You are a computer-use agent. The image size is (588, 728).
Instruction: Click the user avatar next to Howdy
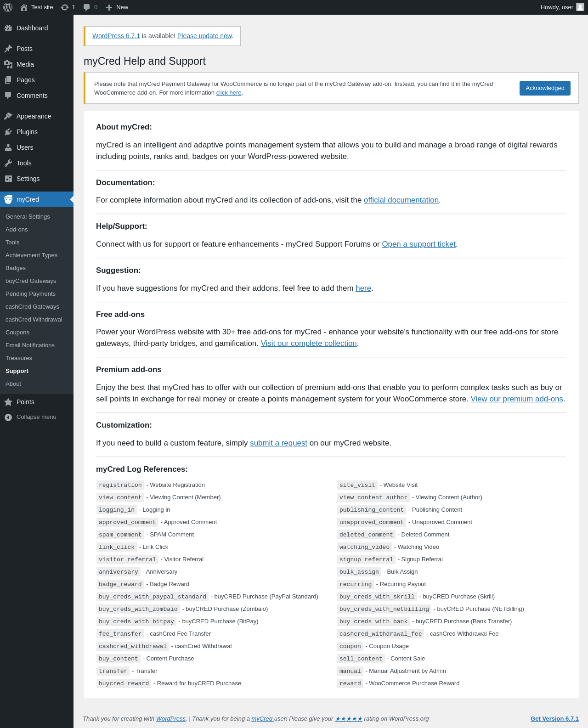(580, 7)
